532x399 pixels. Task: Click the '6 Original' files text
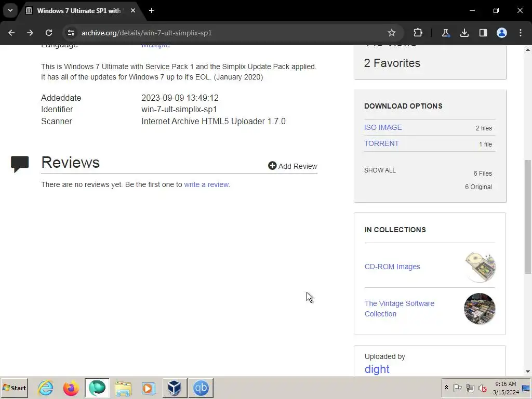(x=478, y=187)
